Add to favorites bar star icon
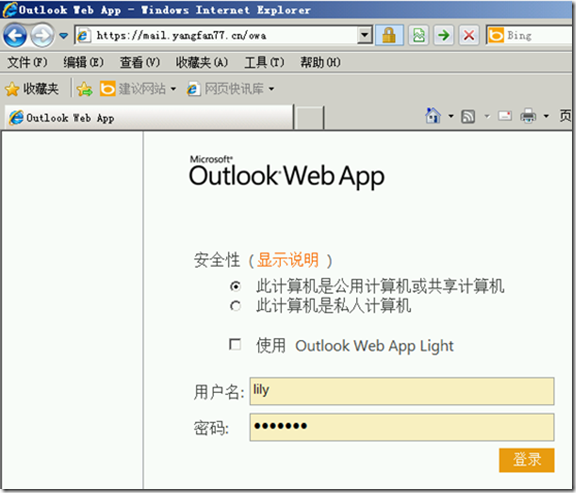The image size is (576, 493). 84,89
